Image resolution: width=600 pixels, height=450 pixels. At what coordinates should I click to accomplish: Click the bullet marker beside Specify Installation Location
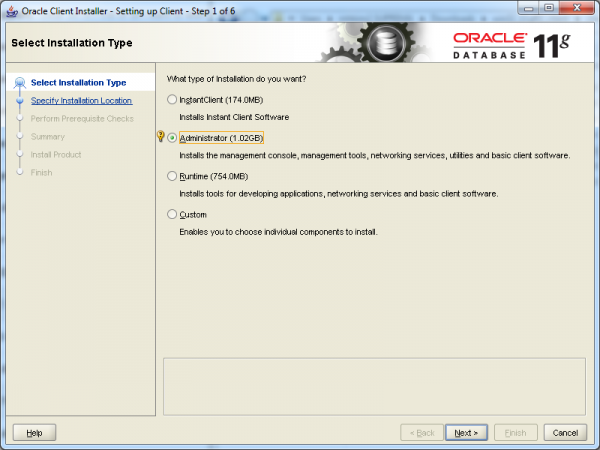tap(18, 101)
